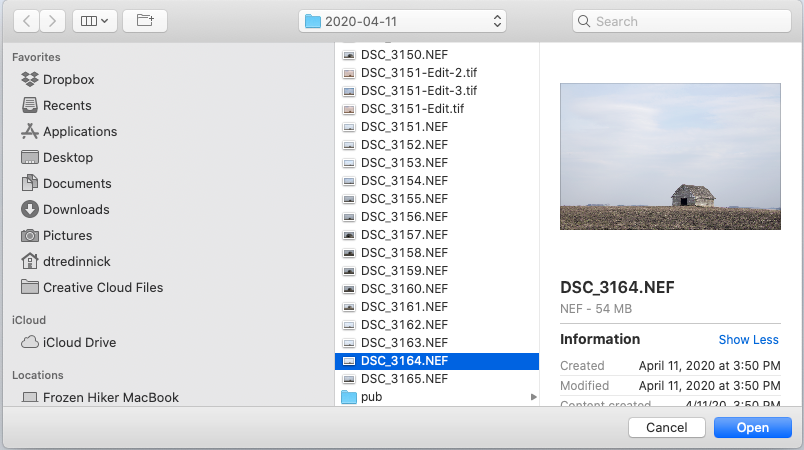Select file DSC_3159.NEF
The height and width of the screenshot is (450, 804).
[437, 271]
